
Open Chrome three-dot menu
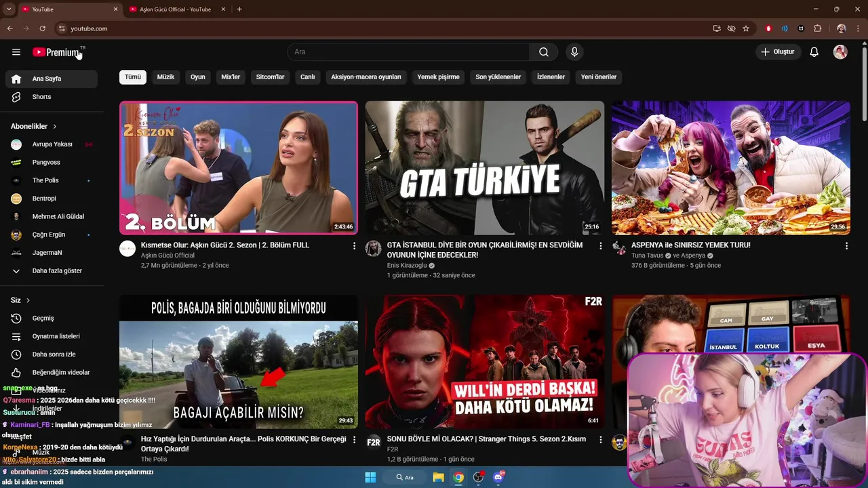click(x=859, y=28)
